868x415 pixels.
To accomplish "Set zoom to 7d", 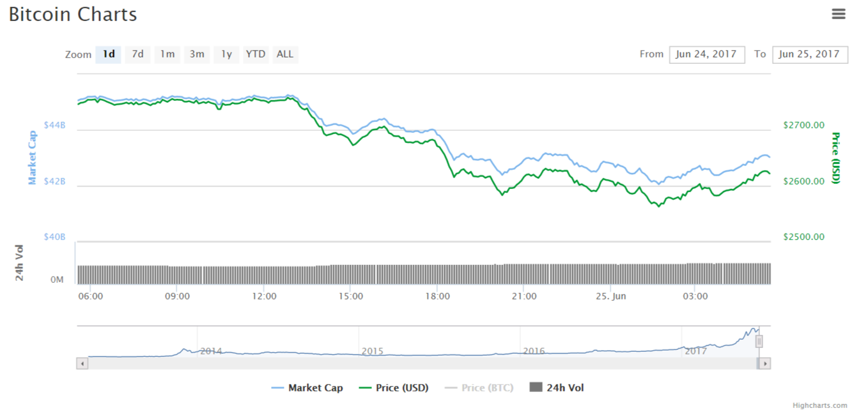I will point(137,54).
